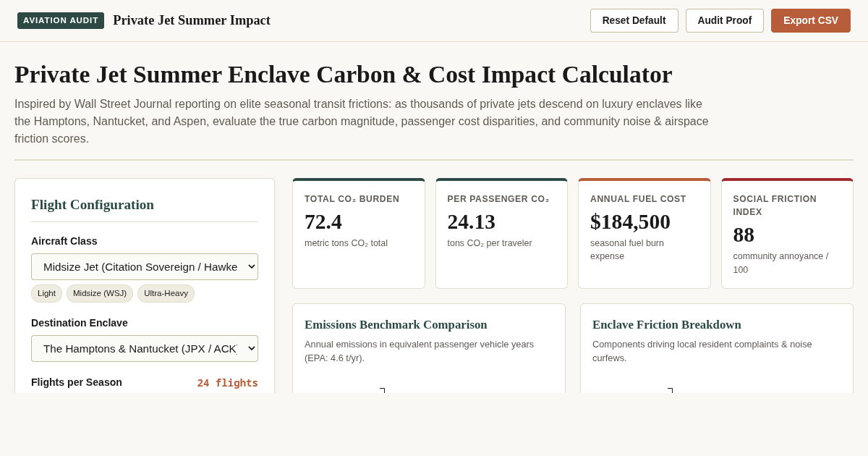Image resolution: width=868 pixels, height=456 pixels.
Task: Open the Destination Enclave dropdown
Action: tap(145, 348)
